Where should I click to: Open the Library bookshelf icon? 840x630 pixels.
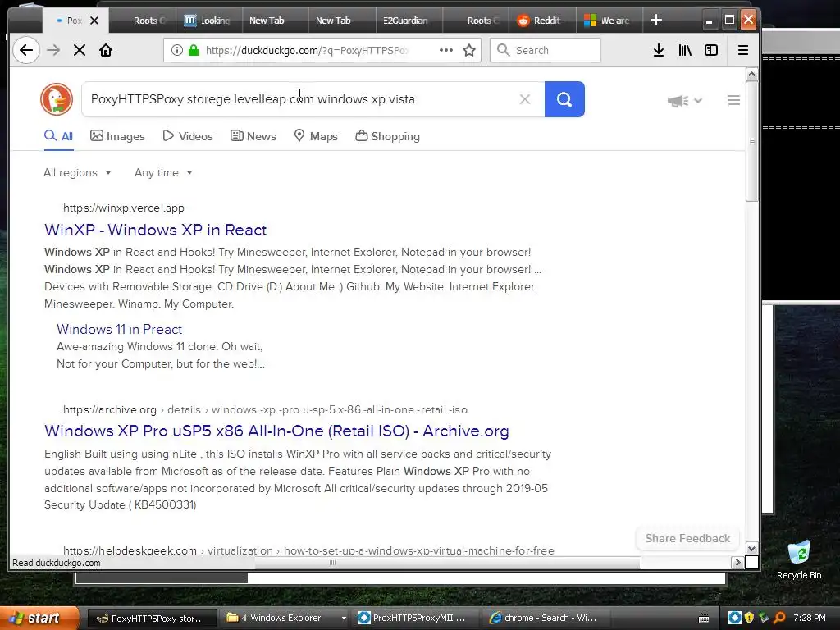(685, 50)
